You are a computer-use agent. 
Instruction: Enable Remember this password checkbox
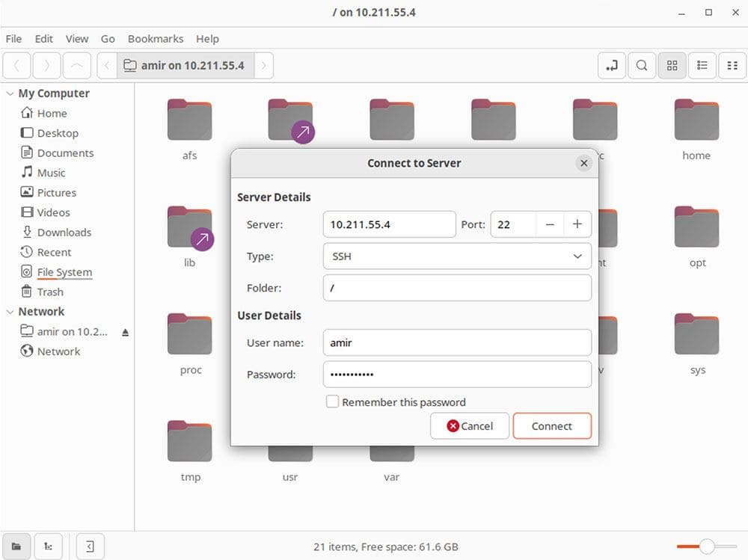(333, 402)
